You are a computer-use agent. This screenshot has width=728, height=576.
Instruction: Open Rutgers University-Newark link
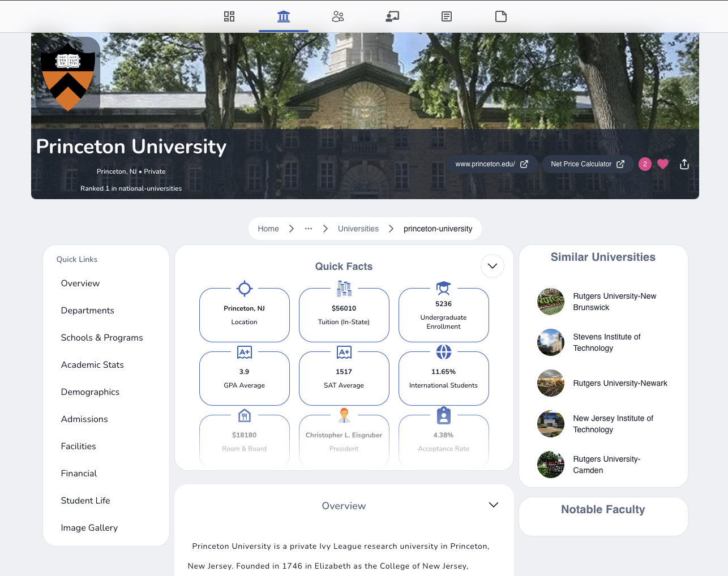620,383
